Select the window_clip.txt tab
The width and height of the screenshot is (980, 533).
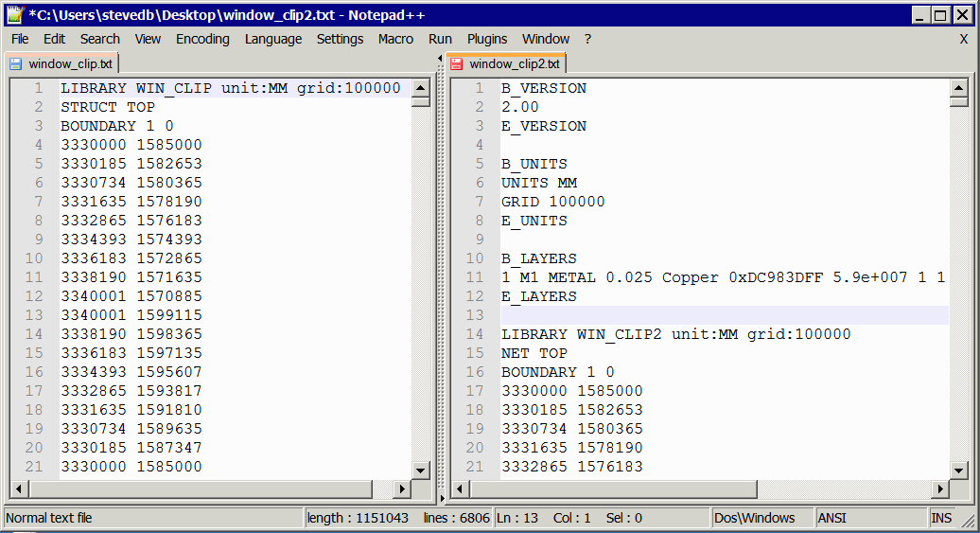pos(61,63)
